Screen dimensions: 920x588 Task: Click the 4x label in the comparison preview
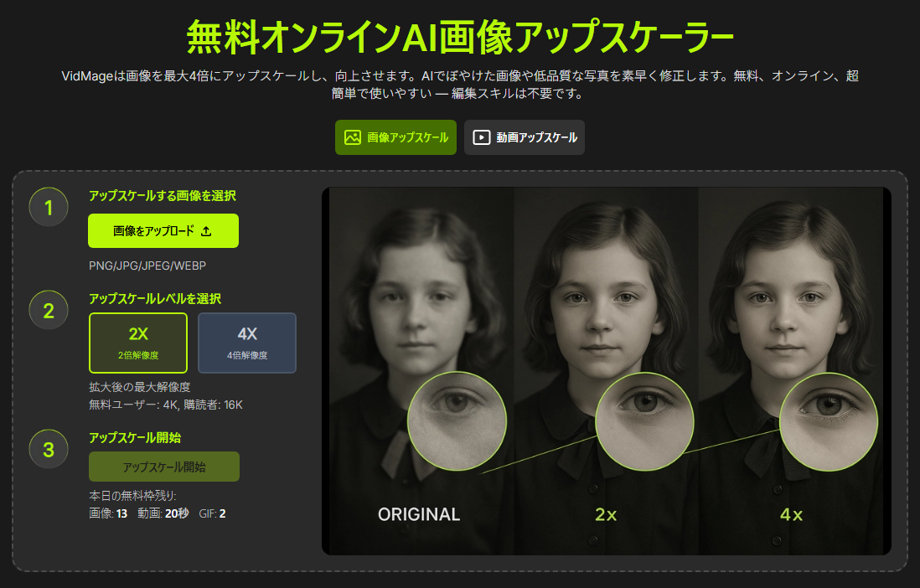pyautogui.click(x=791, y=514)
